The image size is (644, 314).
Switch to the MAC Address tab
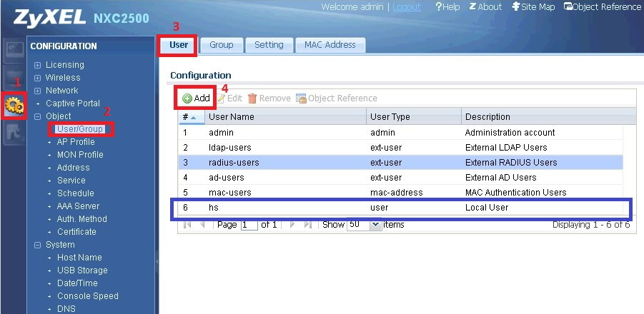tap(330, 45)
